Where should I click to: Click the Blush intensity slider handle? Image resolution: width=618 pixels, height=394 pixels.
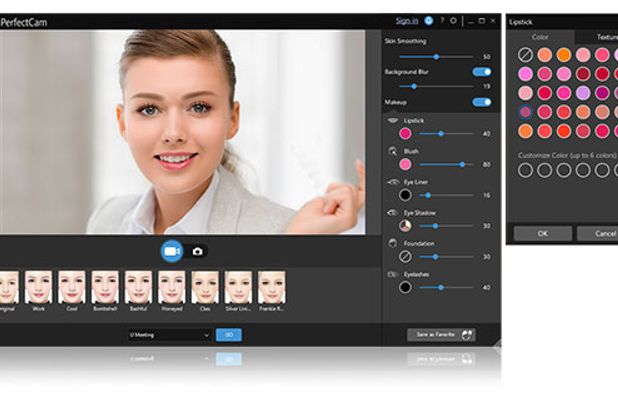pos(462,165)
